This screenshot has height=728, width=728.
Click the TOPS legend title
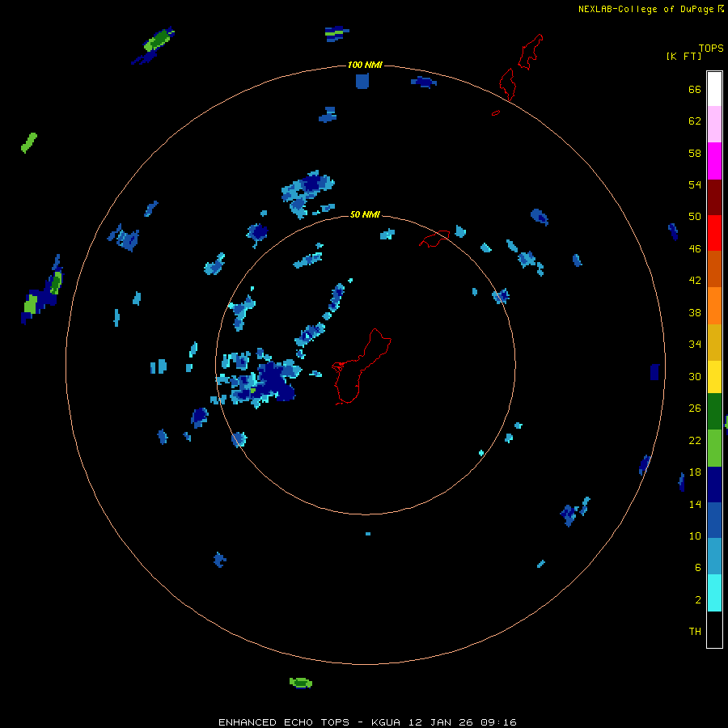711,48
